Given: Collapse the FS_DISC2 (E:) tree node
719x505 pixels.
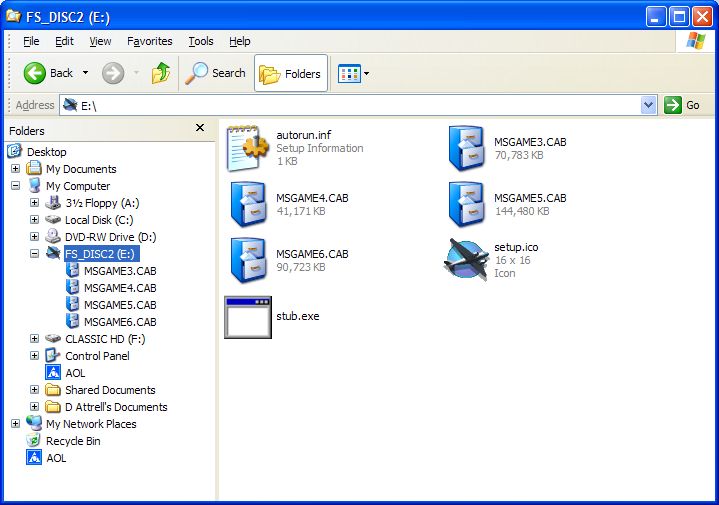Looking at the screenshot, I should click(34, 254).
